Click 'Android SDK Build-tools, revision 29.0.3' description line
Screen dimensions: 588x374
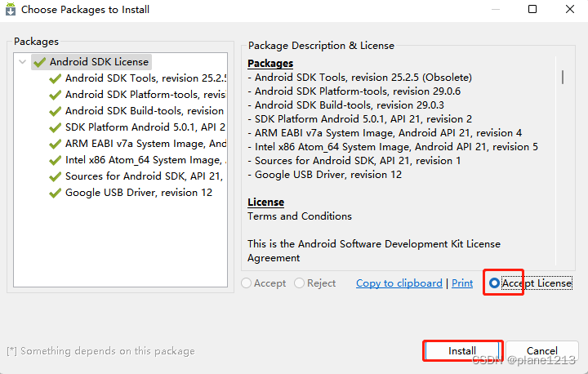(x=345, y=105)
